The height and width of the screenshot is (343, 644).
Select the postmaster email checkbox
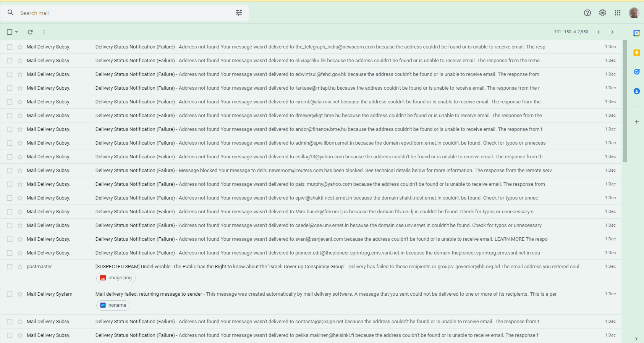(10, 267)
